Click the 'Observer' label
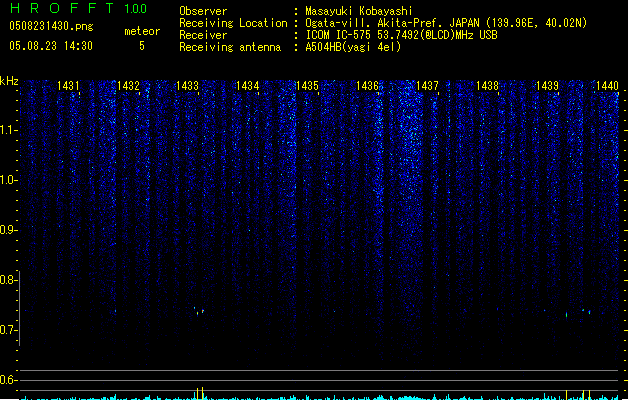The image size is (629, 400). coord(203,11)
